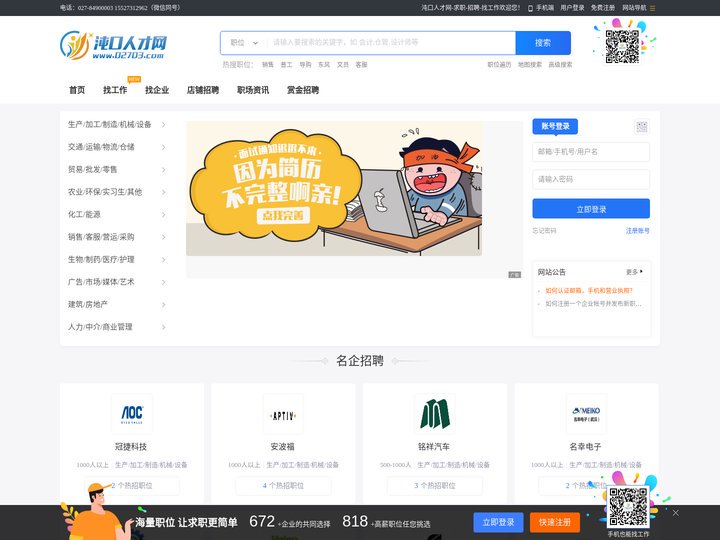Open 冠捷科技 AOC company logo
This screenshot has height=540, width=720.
[x=132, y=414]
